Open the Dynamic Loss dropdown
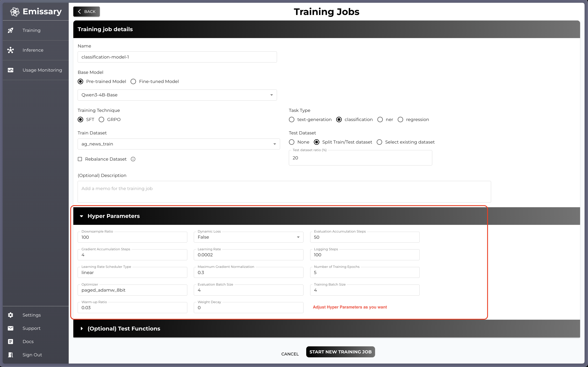This screenshot has width=588, height=367. click(x=248, y=237)
